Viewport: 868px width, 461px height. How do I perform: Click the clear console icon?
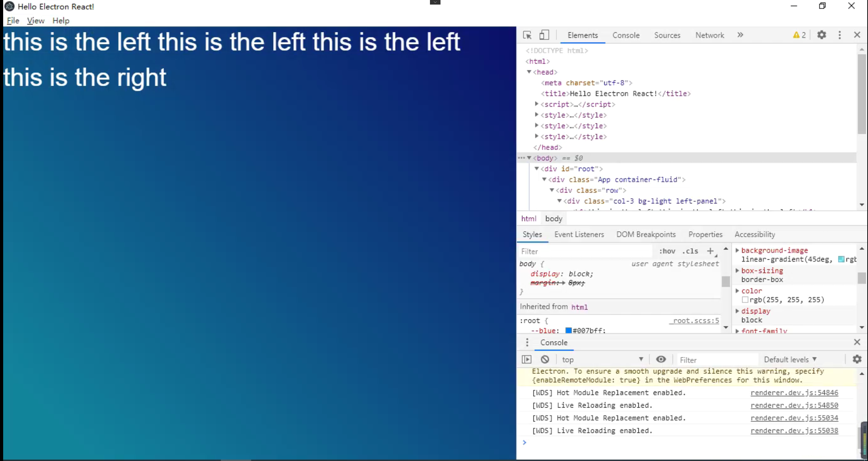[x=544, y=359]
